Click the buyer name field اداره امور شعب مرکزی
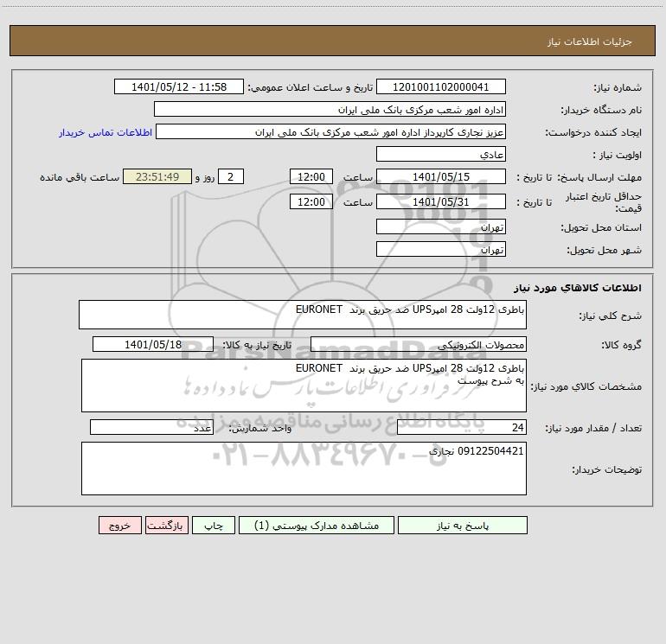 click(330, 109)
